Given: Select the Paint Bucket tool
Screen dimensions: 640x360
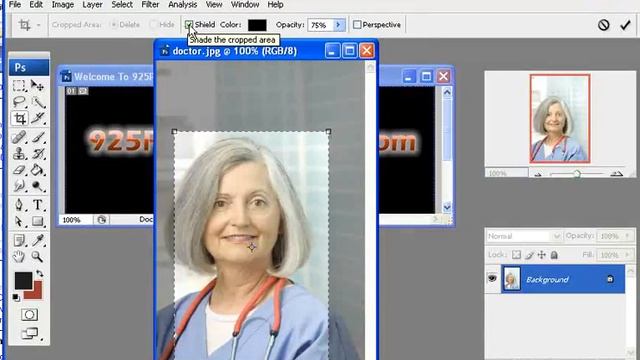Looking at the screenshot, I should point(38,170).
